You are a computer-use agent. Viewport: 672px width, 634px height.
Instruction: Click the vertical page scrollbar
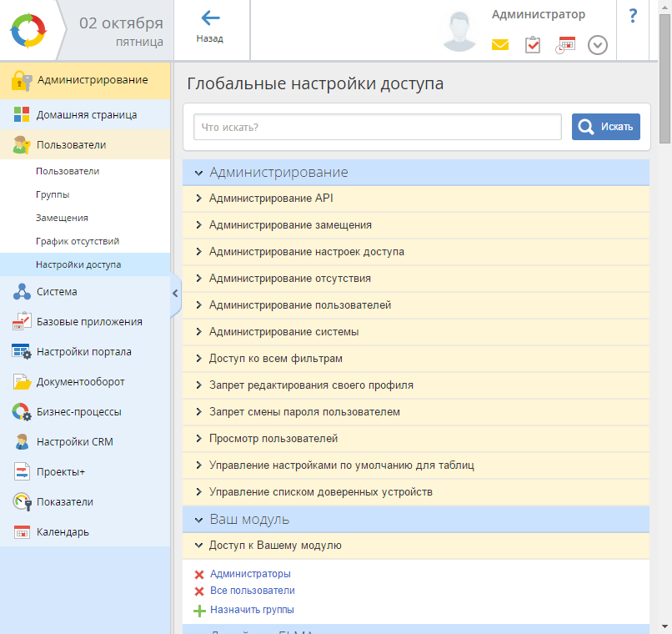(664, 334)
